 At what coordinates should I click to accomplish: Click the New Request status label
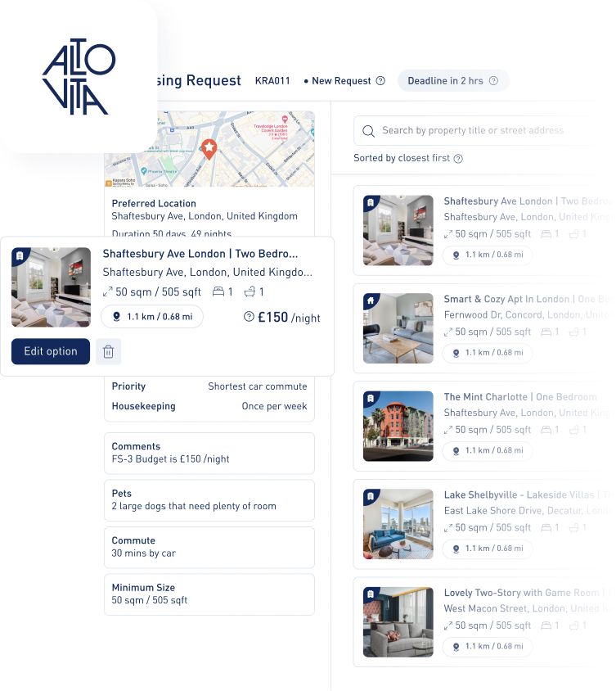pos(341,81)
